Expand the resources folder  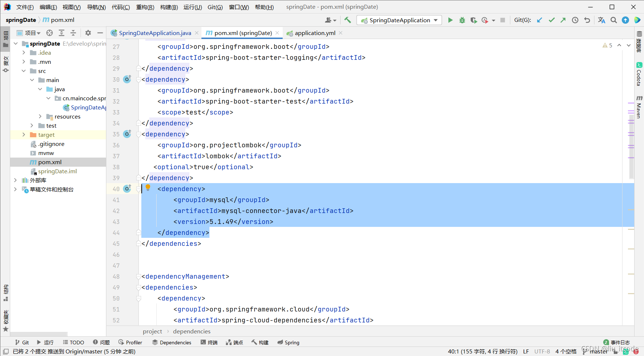click(40, 116)
